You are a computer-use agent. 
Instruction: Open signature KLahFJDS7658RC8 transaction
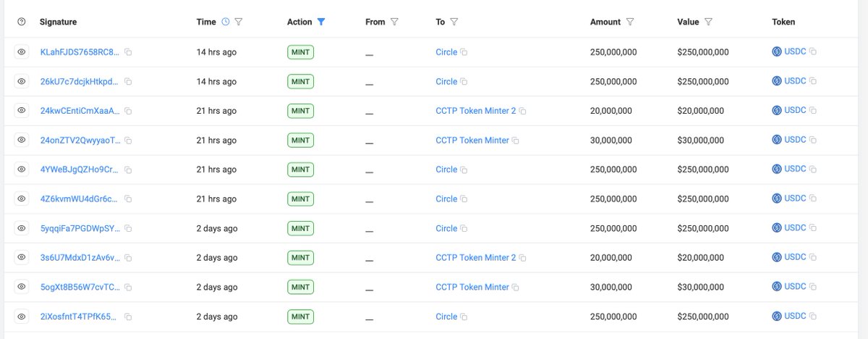(x=80, y=52)
